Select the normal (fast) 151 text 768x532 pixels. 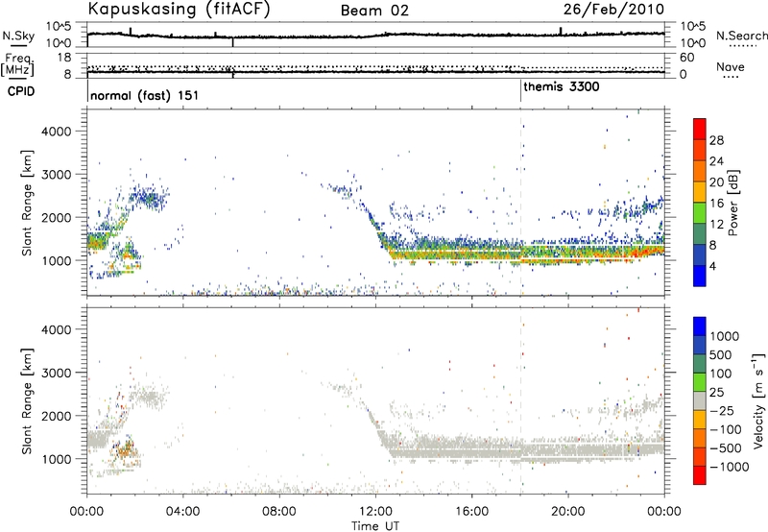click(145, 95)
